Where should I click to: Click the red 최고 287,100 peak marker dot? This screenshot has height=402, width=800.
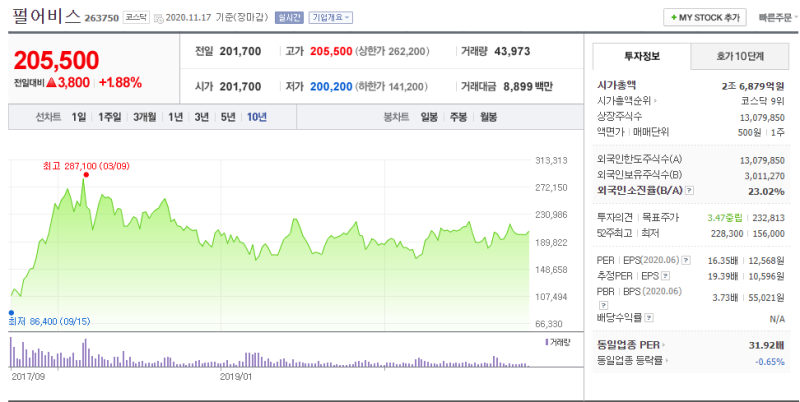pyautogui.click(x=86, y=174)
